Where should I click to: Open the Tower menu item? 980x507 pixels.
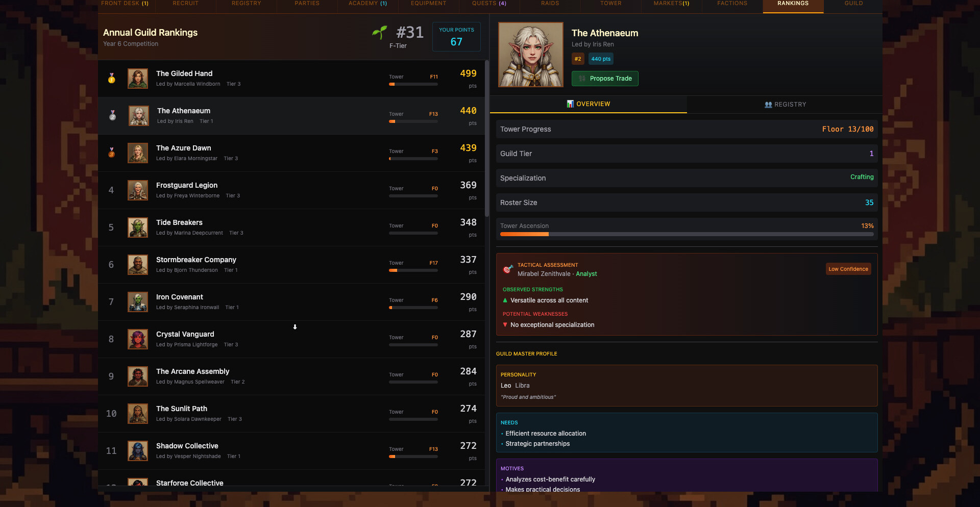(x=611, y=4)
